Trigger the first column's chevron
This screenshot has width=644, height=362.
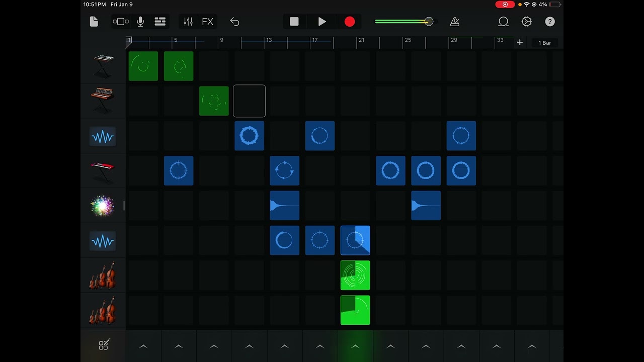click(143, 346)
